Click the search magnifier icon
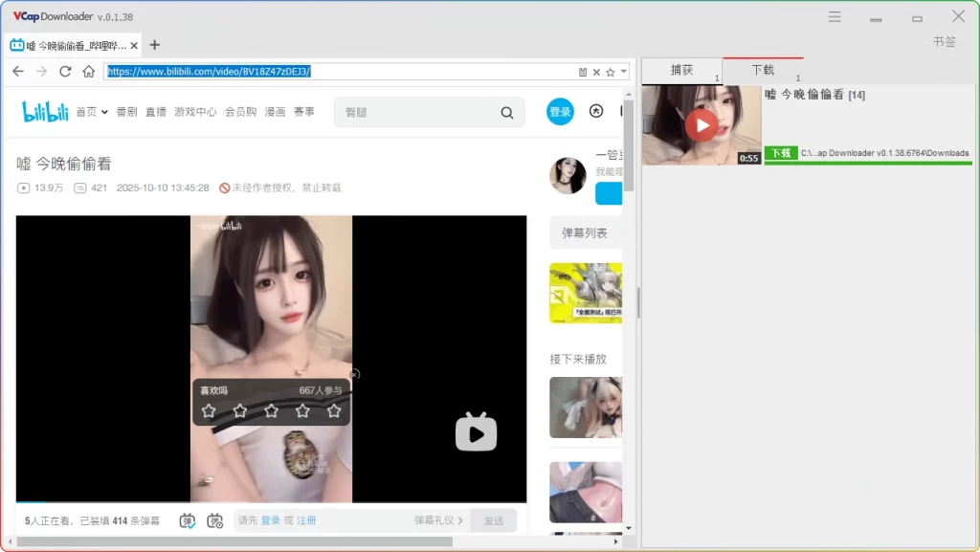The image size is (980, 552). click(x=506, y=112)
